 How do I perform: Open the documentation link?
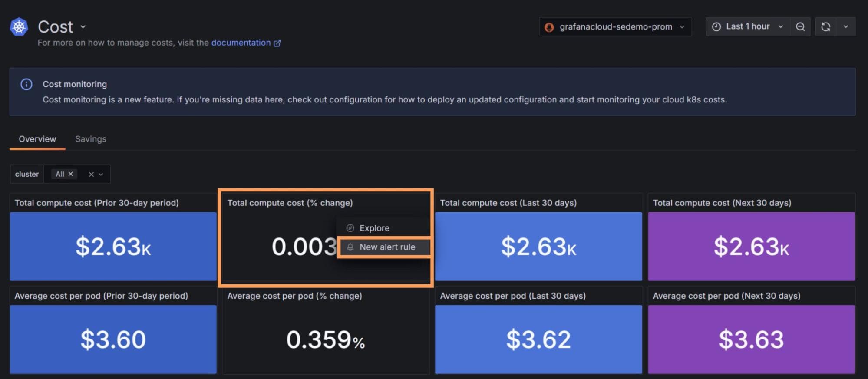point(246,43)
